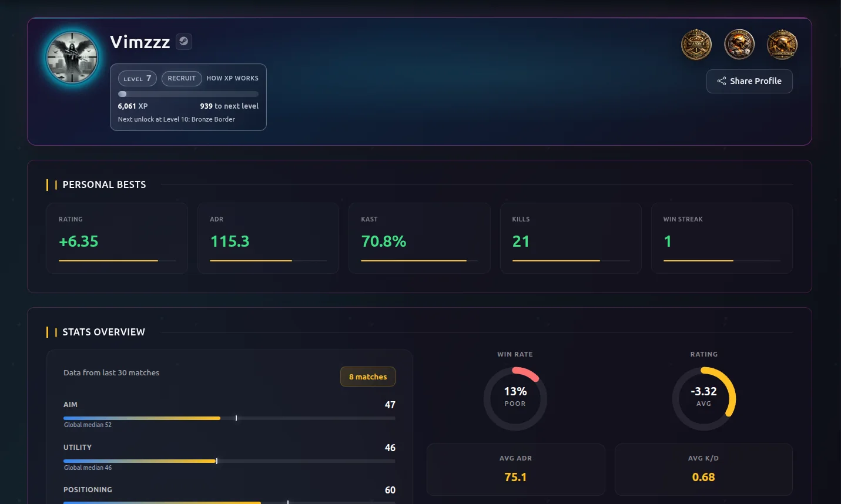The height and width of the screenshot is (504, 841).
Task: Select the KAST personal best card
Action: [x=419, y=238]
